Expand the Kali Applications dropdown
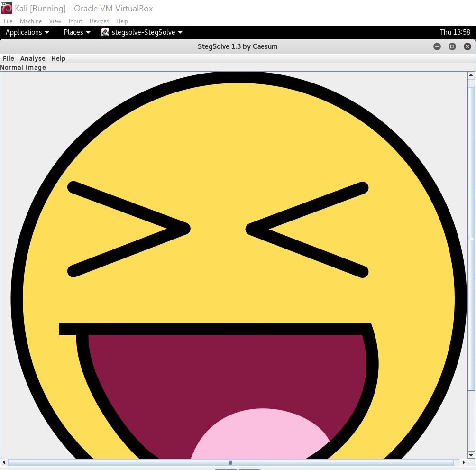Image resolution: width=476 pixels, height=470 pixels. click(x=27, y=32)
